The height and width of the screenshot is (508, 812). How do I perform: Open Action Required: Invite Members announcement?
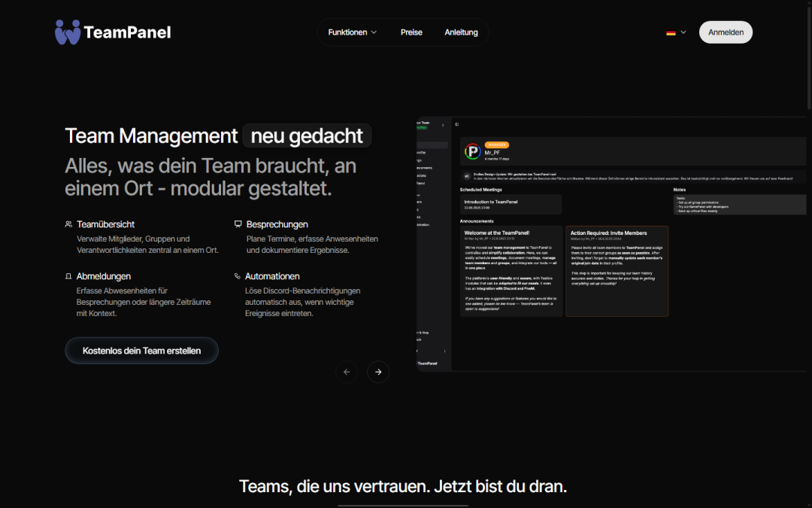[x=617, y=271]
